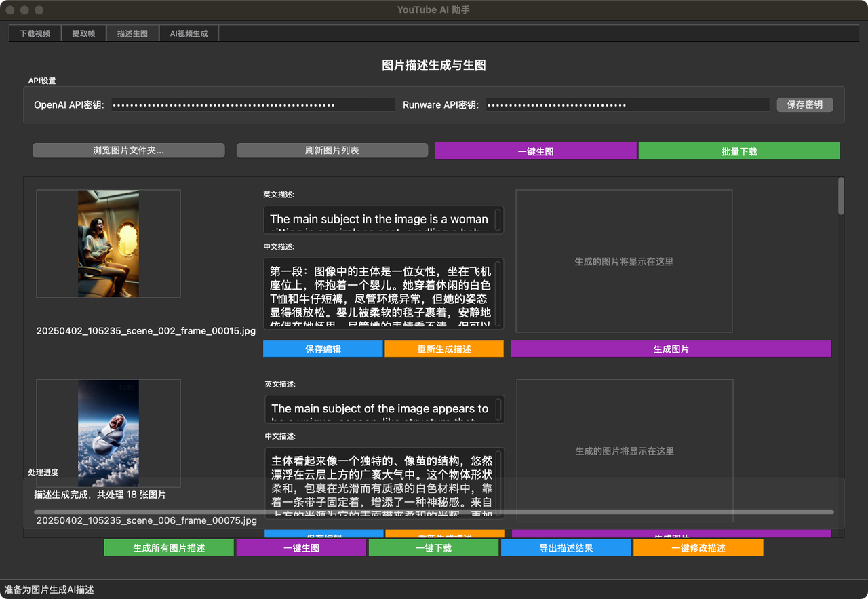The height and width of the screenshot is (599, 868).
Task: Click the Runware API密钥 input field
Action: tap(627, 104)
